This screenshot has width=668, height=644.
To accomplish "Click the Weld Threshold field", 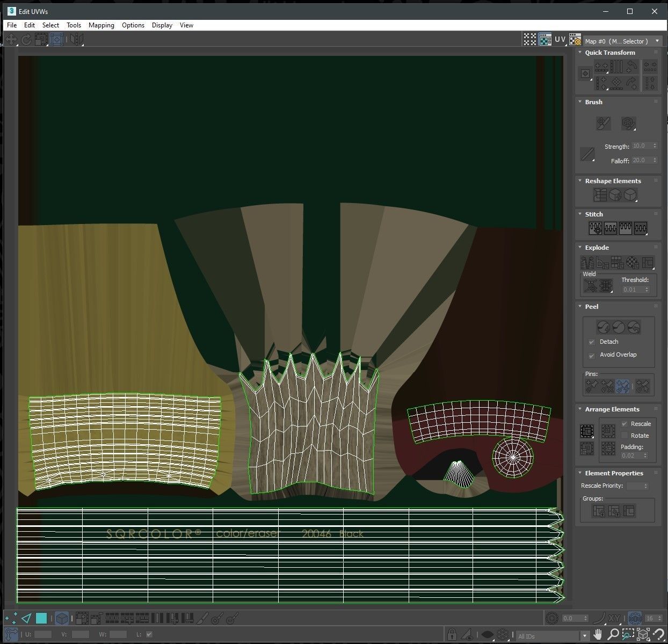I will 635,290.
